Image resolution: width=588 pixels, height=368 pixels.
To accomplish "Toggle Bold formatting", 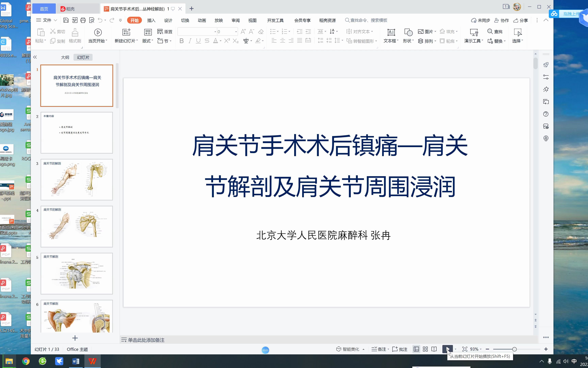I will coord(182,41).
